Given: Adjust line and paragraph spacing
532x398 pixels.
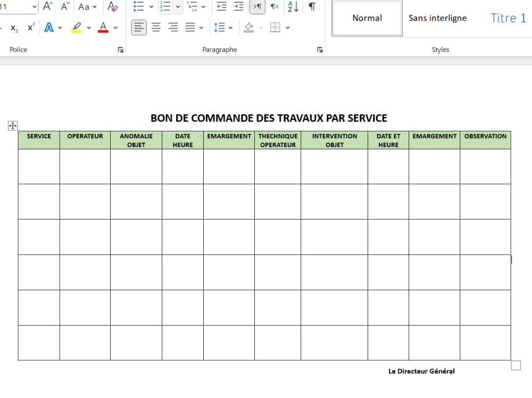Looking at the screenshot, I should click(x=219, y=28).
